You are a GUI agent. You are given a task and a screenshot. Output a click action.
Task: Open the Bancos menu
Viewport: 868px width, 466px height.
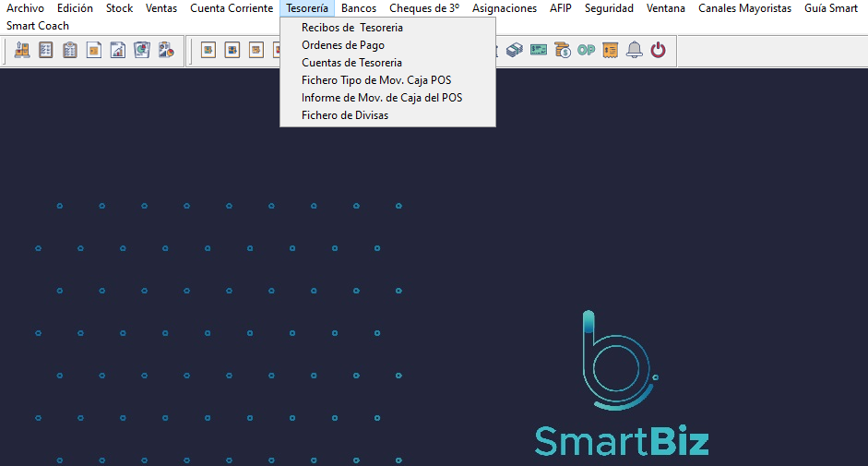(359, 8)
